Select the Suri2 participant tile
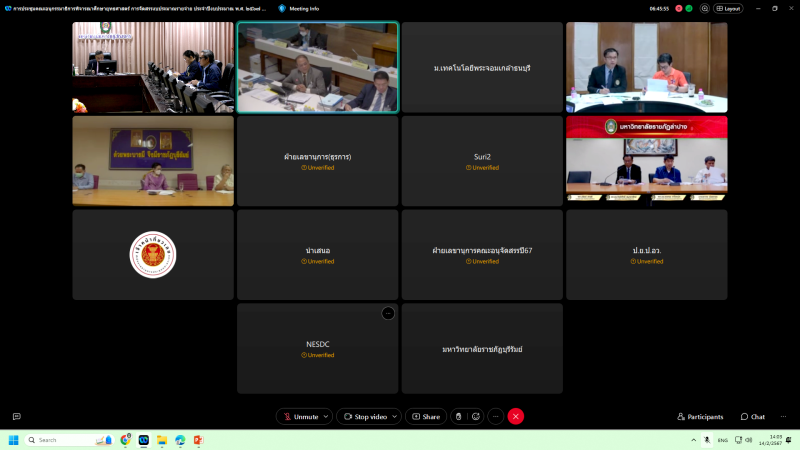 pos(483,161)
